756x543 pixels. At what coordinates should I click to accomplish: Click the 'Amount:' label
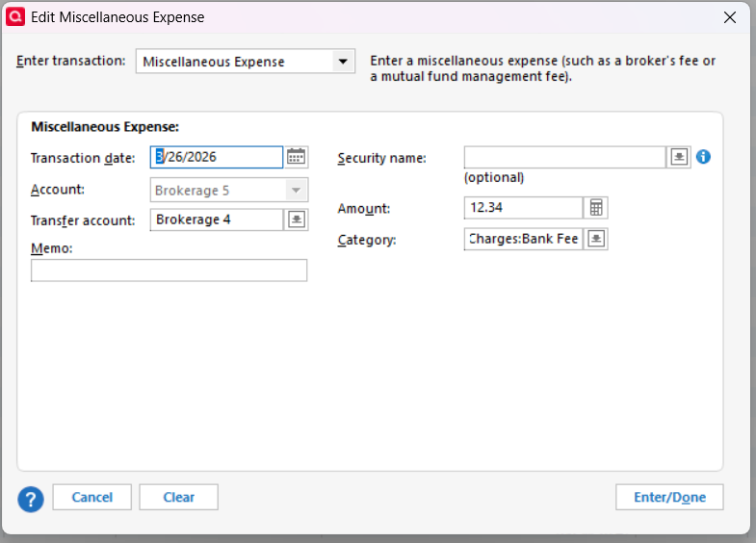click(x=363, y=209)
